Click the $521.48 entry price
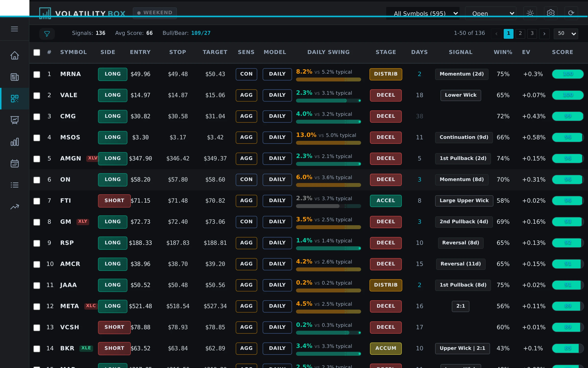588x368 pixels. pyautogui.click(x=140, y=306)
